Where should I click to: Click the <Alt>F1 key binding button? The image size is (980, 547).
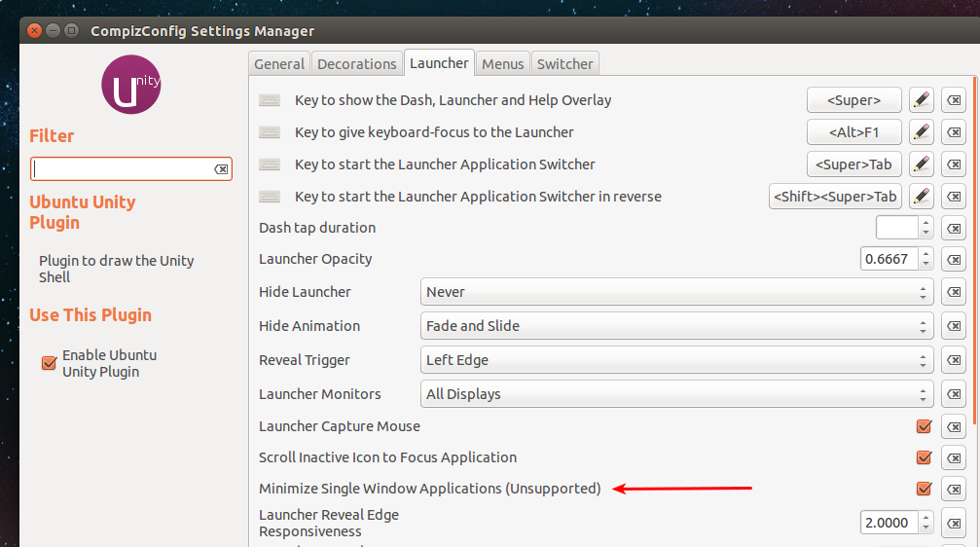point(853,132)
